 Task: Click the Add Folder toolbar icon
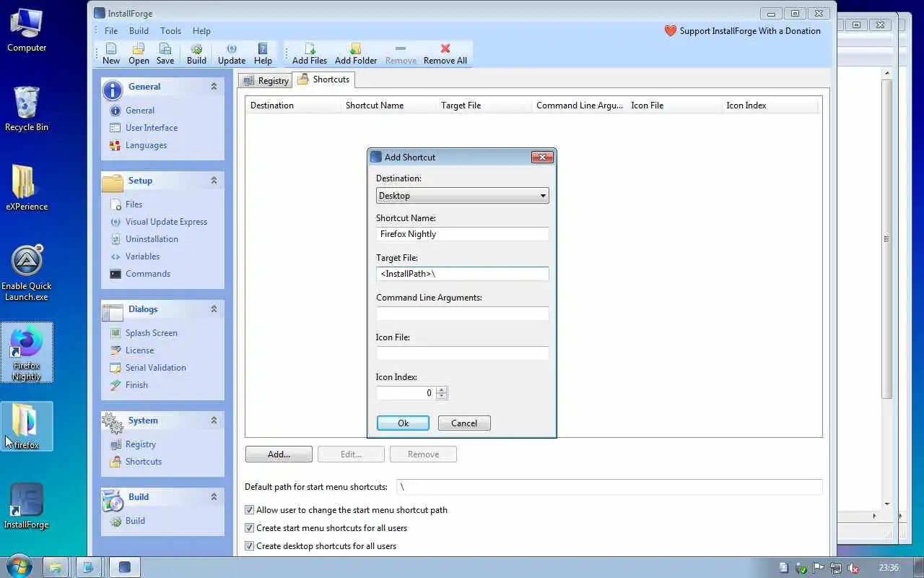[x=356, y=53]
